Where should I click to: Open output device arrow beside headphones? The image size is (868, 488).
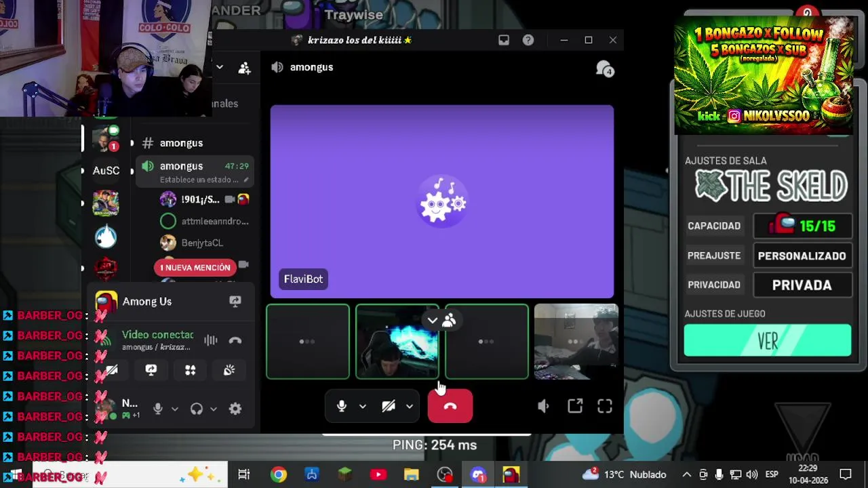click(x=213, y=409)
